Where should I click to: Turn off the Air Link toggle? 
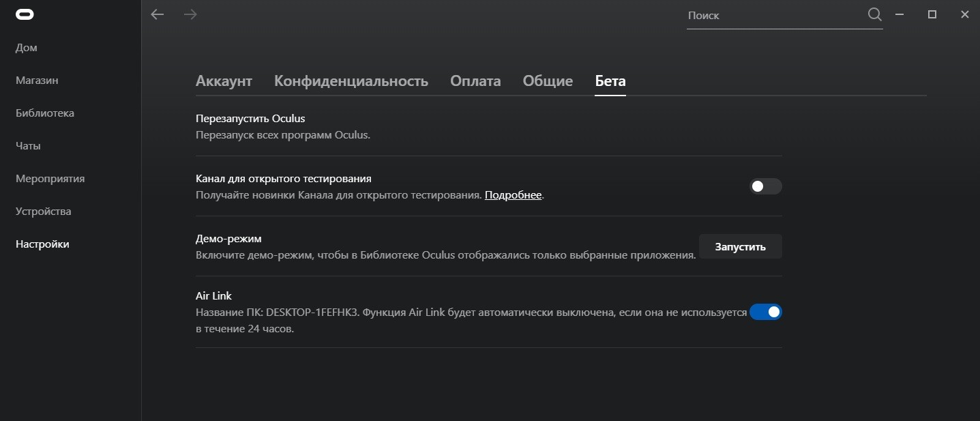(x=765, y=312)
